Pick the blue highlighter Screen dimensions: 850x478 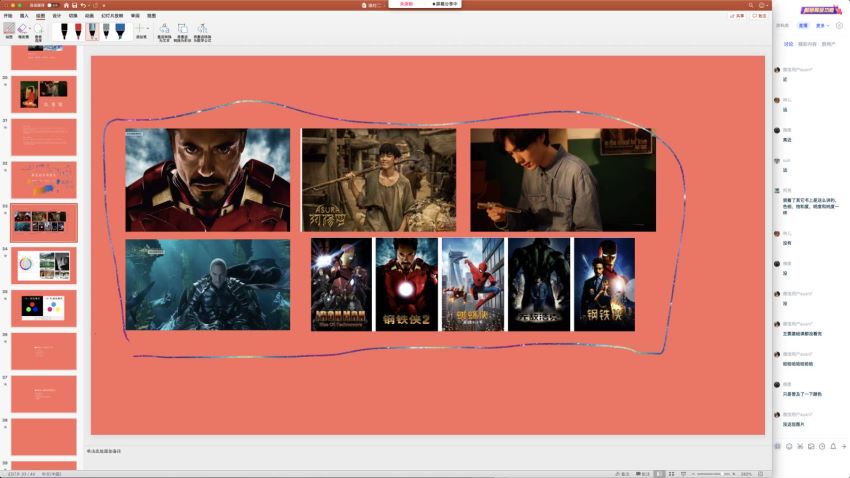[x=120, y=31]
